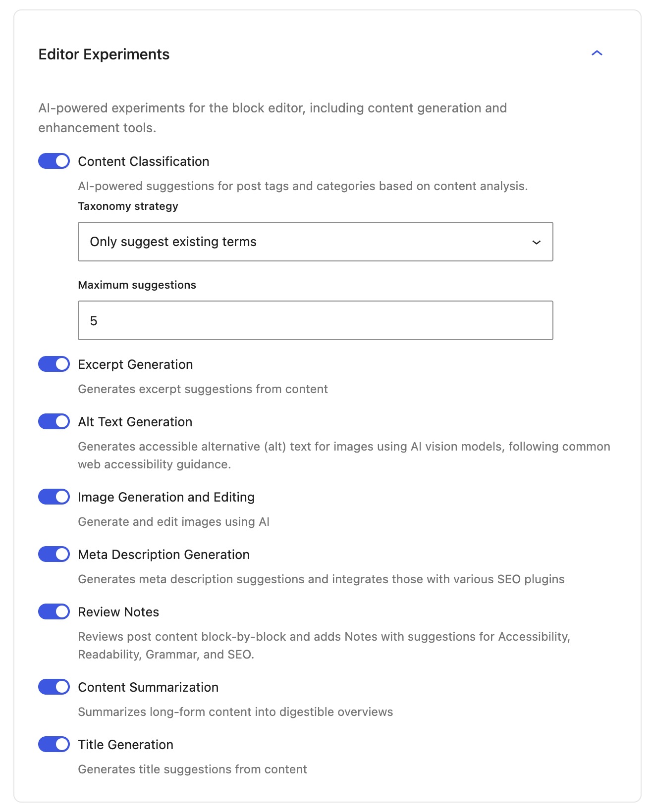652x812 pixels.
Task: Disable the Content Classification toggle
Action: 54,161
